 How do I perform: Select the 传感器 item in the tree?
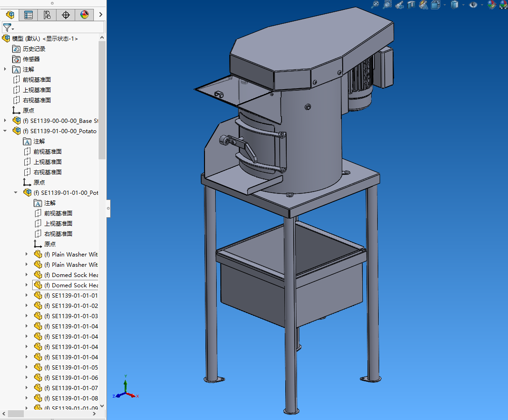pyautogui.click(x=31, y=59)
